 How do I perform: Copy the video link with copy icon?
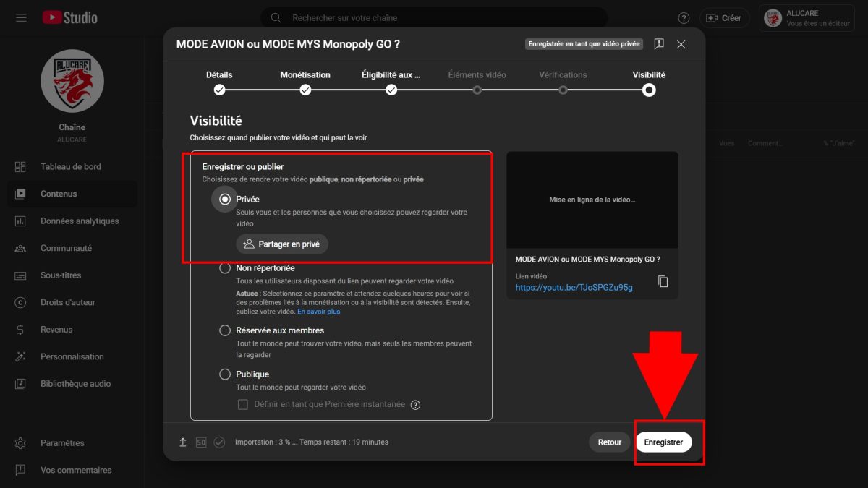point(663,281)
